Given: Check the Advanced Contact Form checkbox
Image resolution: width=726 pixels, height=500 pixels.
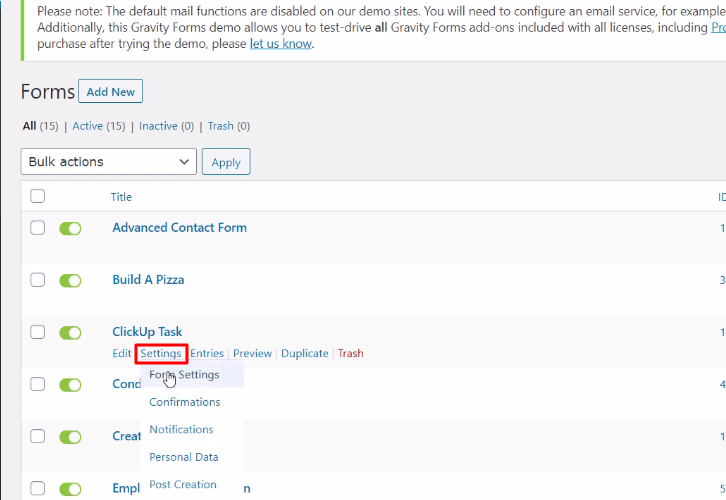Looking at the screenshot, I should pyautogui.click(x=38, y=227).
